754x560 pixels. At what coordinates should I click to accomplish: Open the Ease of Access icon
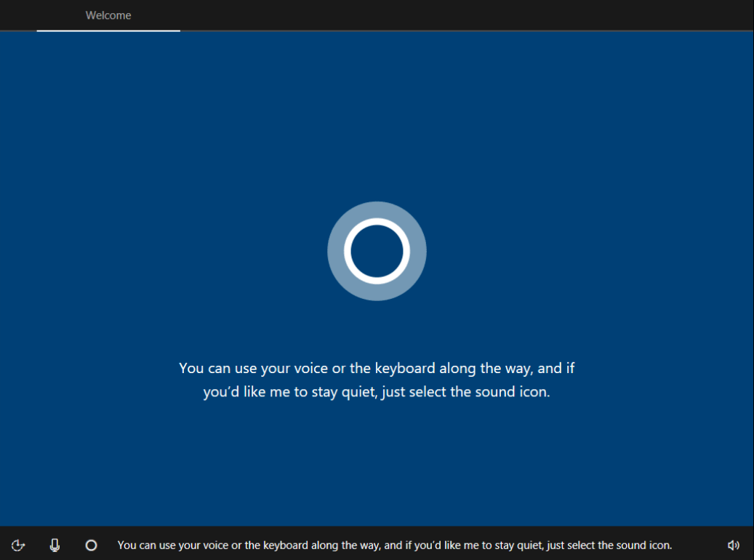17,545
